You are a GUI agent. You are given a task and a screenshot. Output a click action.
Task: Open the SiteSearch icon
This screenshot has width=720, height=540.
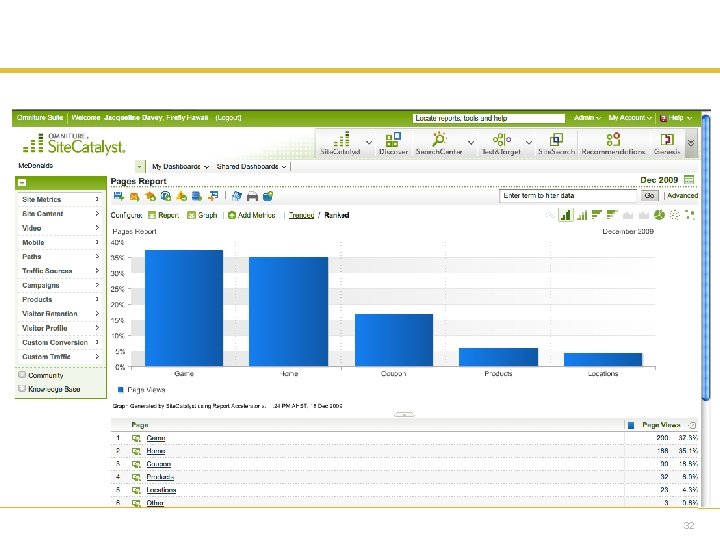point(557,139)
